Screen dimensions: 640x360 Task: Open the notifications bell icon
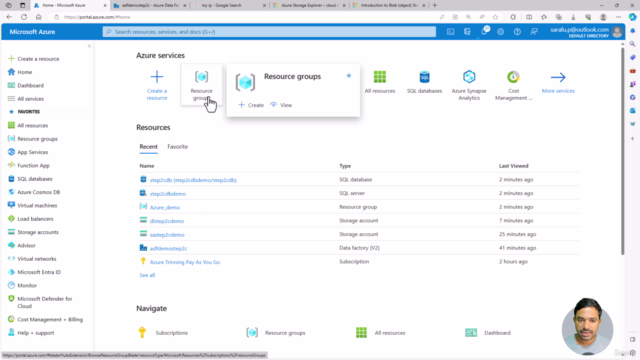point(484,31)
